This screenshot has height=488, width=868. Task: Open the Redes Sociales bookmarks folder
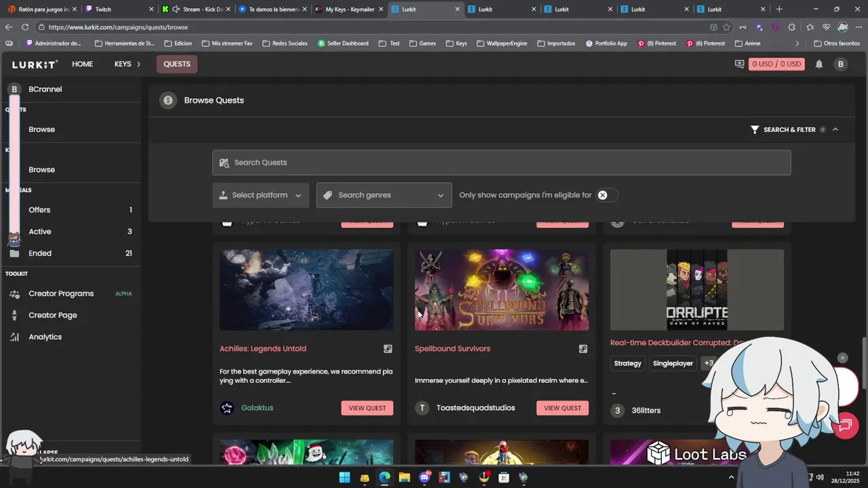coord(285,43)
